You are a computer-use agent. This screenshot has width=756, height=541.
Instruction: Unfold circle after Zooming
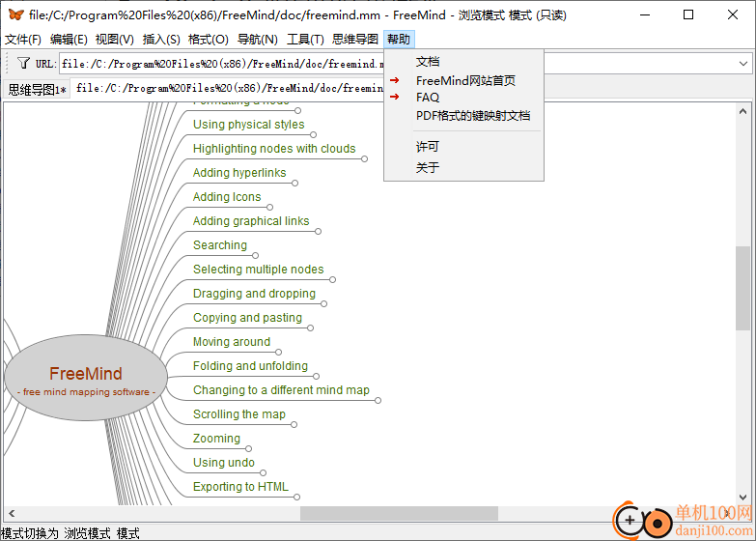(x=249, y=449)
